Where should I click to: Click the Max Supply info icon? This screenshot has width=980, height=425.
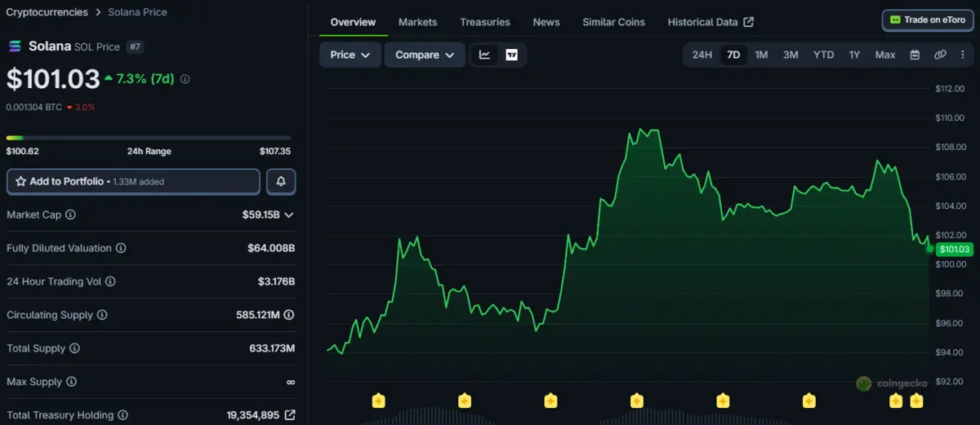click(x=70, y=382)
